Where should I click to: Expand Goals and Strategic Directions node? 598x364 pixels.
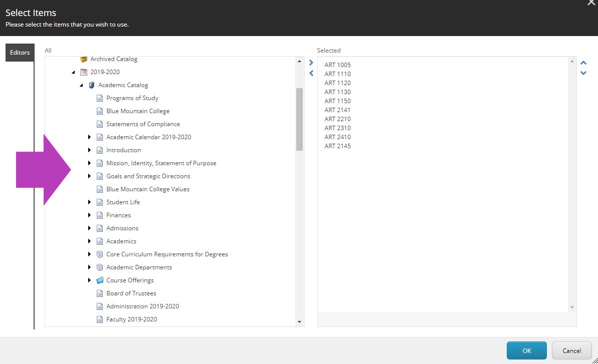click(89, 176)
